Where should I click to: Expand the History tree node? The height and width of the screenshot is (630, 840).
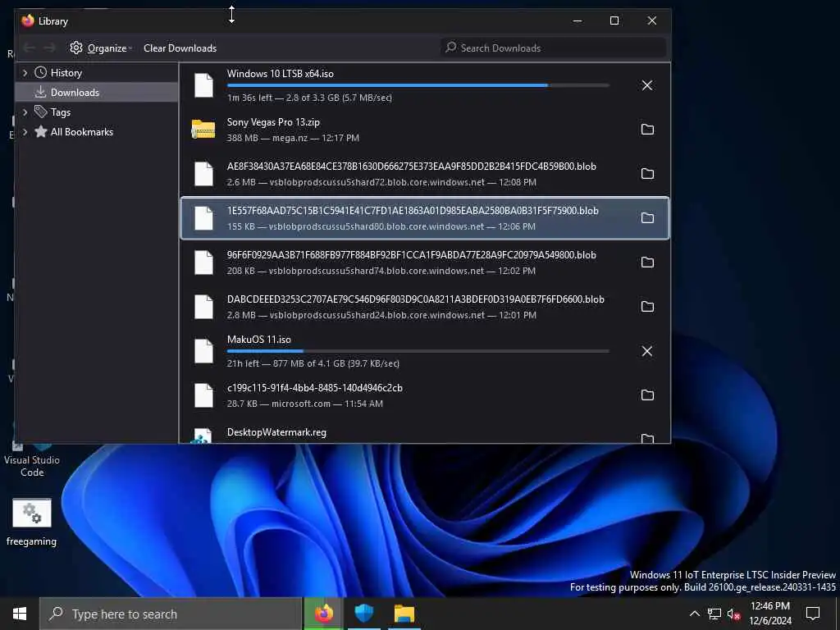pyautogui.click(x=25, y=72)
